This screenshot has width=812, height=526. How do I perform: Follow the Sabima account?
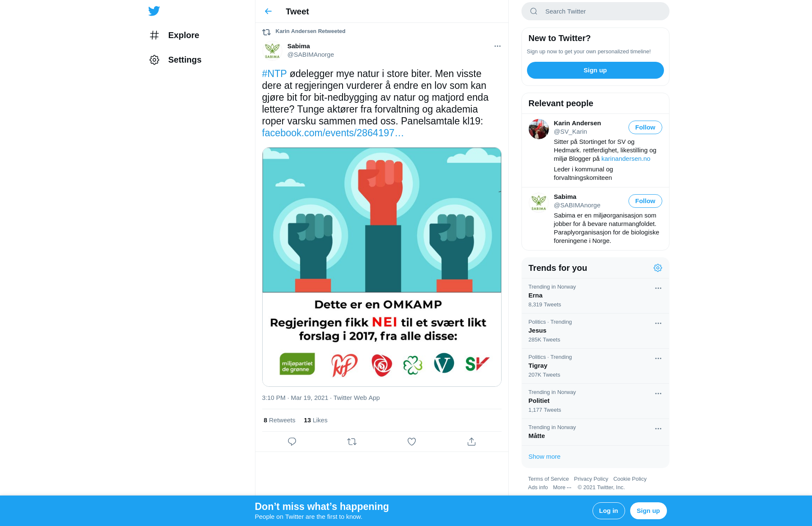click(x=645, y=201)
